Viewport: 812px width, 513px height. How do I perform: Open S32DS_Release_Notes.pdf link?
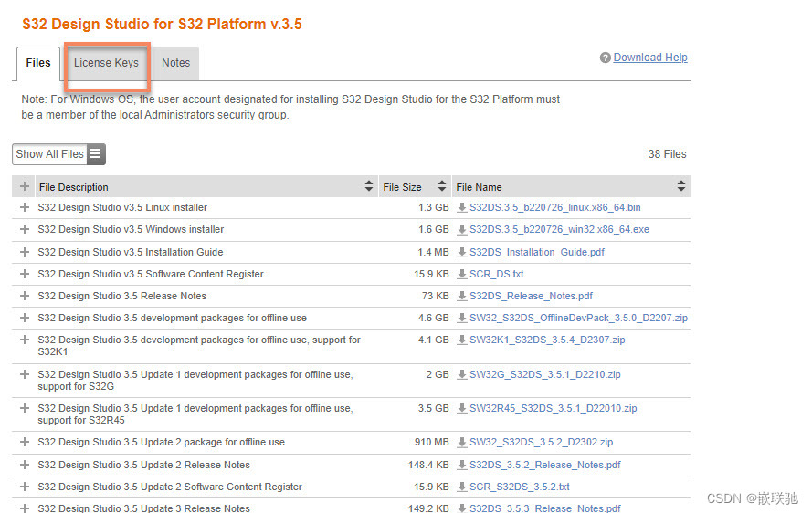click(x=531, y=296)
